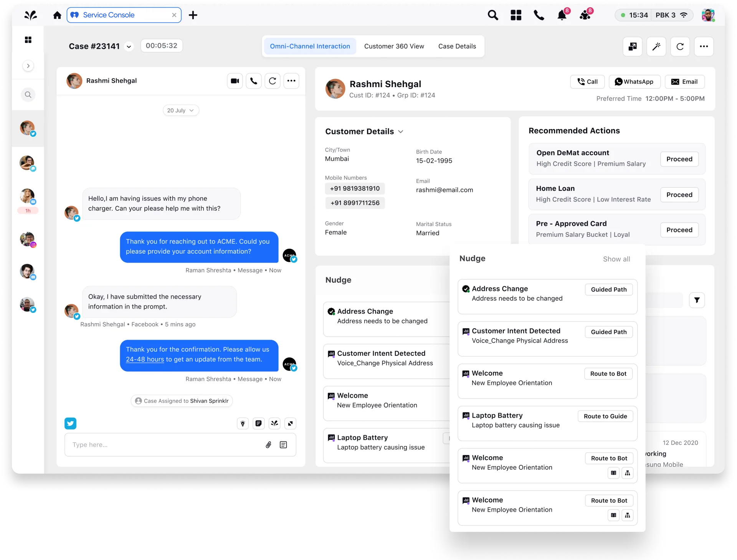This screenshot has height=560, width=737.
Task: Open the 20 July date dropdown
Action: 181,111
